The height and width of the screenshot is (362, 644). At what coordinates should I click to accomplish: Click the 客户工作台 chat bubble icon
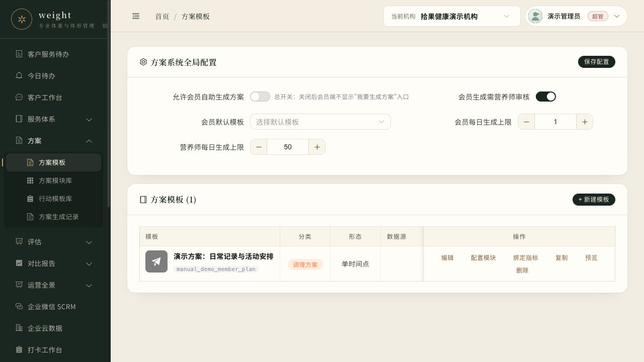pyautogui.click(x=19, y=97)
